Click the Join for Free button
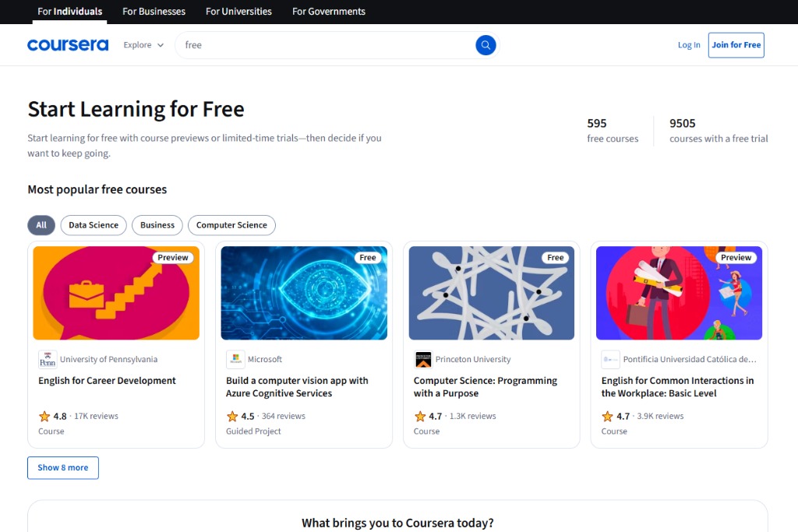This screenshot has width=798, height=532. (736, 45)
